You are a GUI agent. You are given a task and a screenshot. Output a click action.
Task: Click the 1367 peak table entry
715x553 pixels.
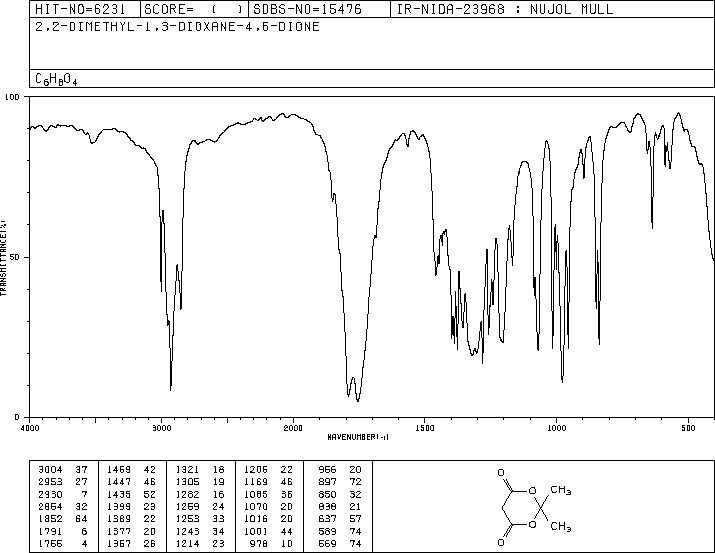131,543
